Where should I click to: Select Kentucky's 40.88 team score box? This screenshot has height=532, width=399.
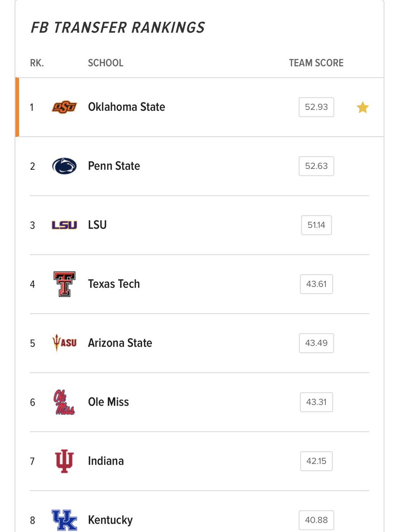point(316,520)
